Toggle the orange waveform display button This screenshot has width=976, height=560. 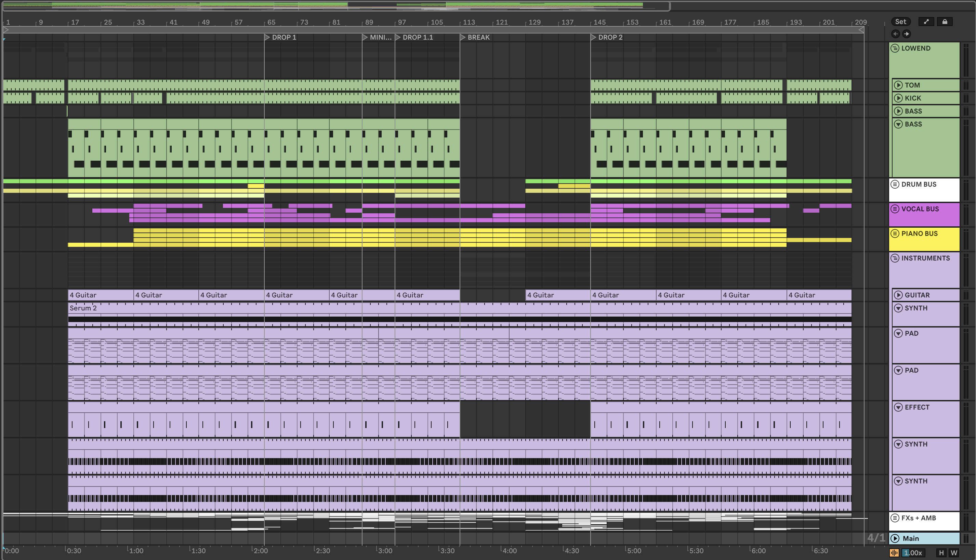pyautogui.click(x=894, y=553)
